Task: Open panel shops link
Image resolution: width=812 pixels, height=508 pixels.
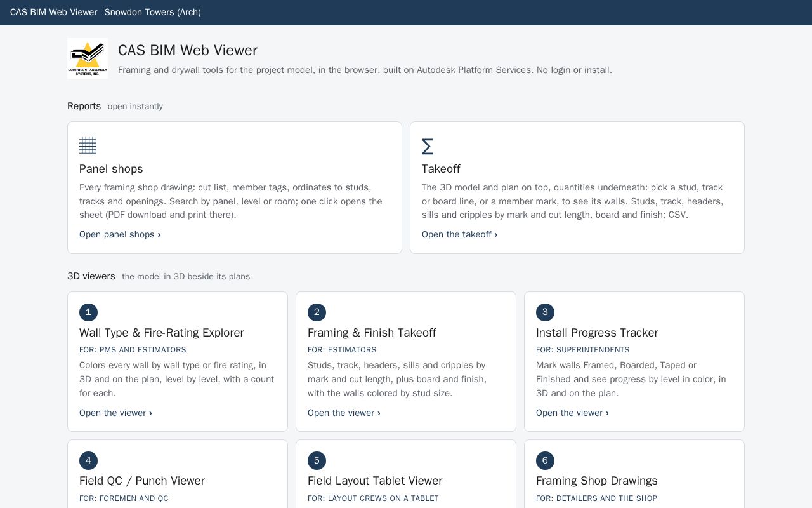Action: coord(120,234)
